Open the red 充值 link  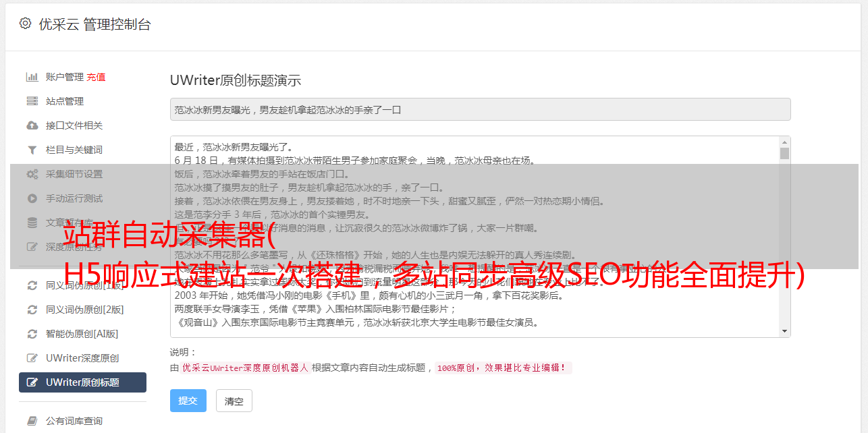[96, 77]
